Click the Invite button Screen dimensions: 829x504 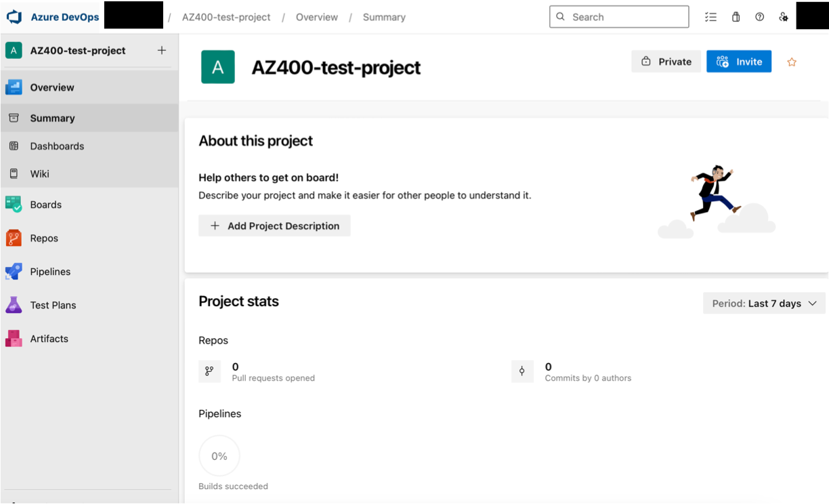738,62
